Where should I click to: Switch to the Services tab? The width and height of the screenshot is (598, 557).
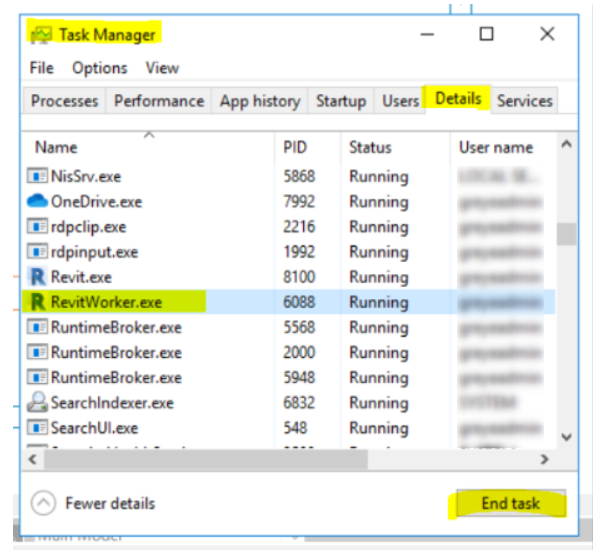click(525, 101)
